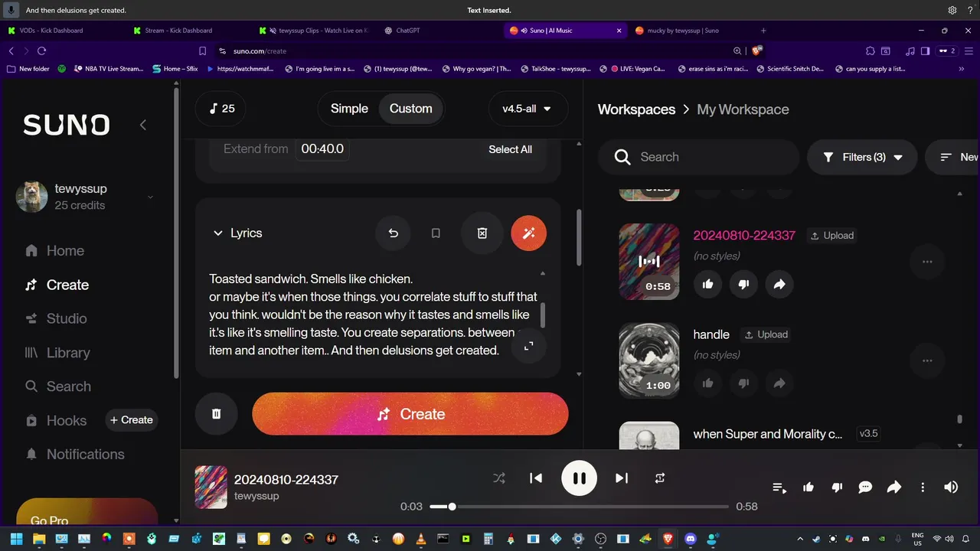
Task: Click the playback progress slider
Action: point(578,507)
